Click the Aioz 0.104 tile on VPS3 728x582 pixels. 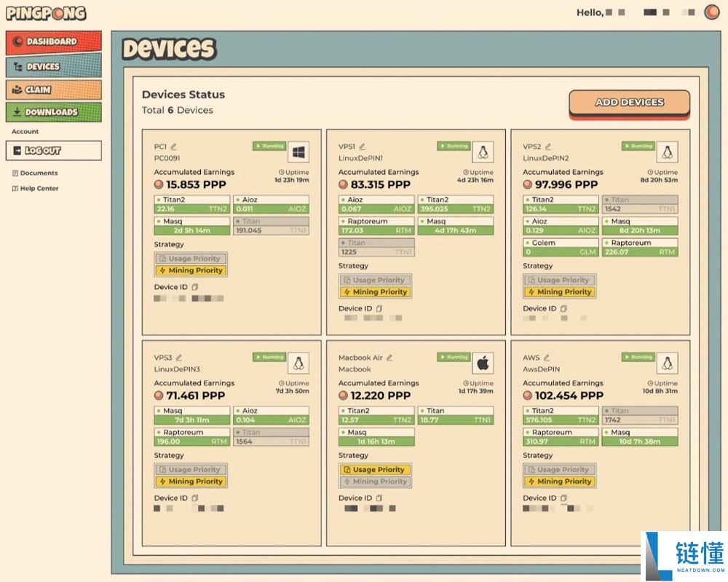(271, 415)
